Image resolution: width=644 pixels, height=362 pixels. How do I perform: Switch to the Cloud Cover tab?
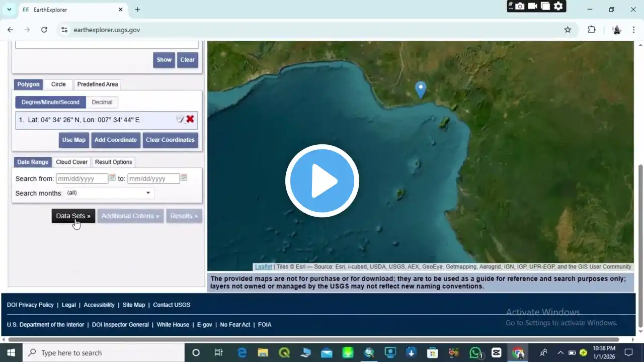[x=71, y=162]
